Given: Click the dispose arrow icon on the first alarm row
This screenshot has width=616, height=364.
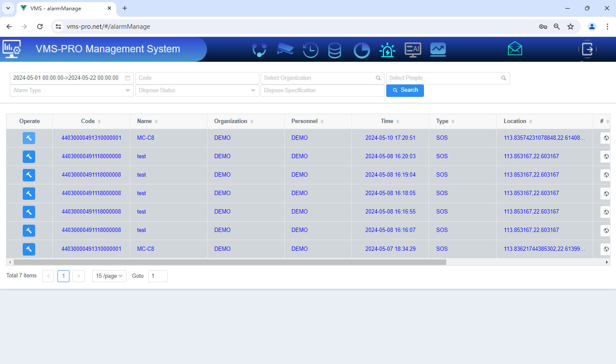Looking at the screenshot, I should 29,138.
